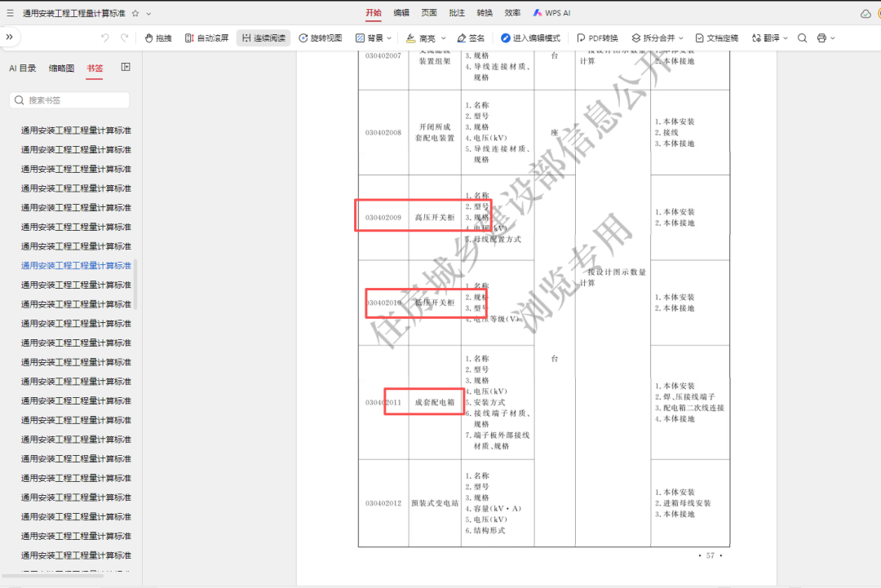The image size is (881, 588).
Task: Click the PDF转换 convert icon
Action: click(x=581, y=38)
